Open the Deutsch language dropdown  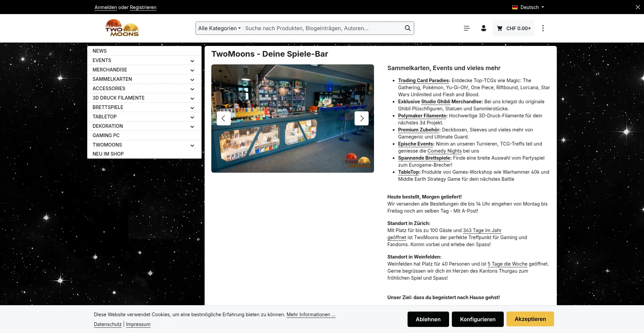528,7
